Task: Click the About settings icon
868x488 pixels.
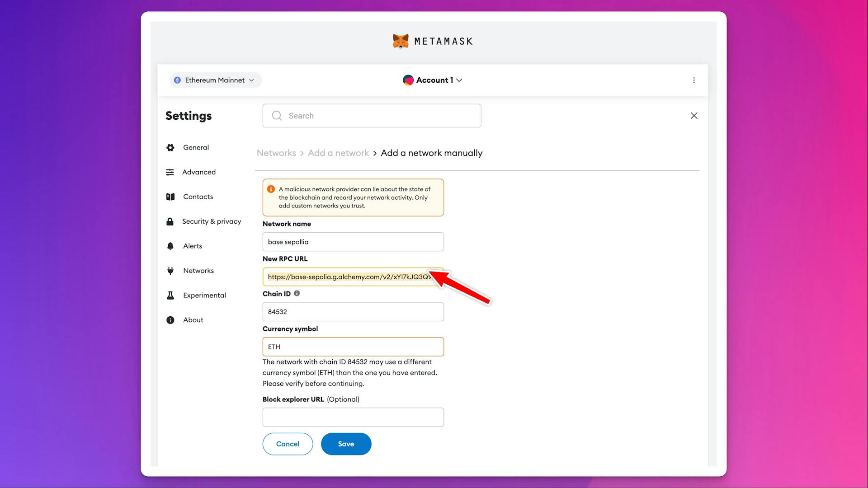Action: click(x=171, y=319)
